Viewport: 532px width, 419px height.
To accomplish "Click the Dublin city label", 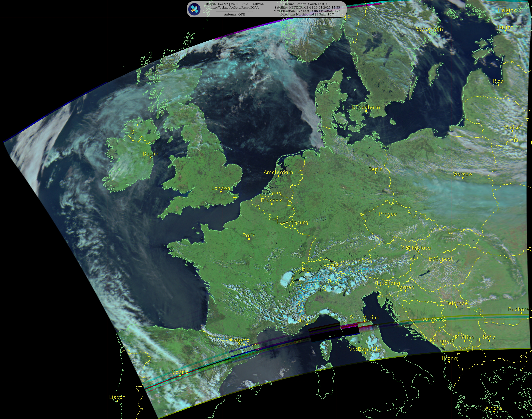I will coord(150,154).
